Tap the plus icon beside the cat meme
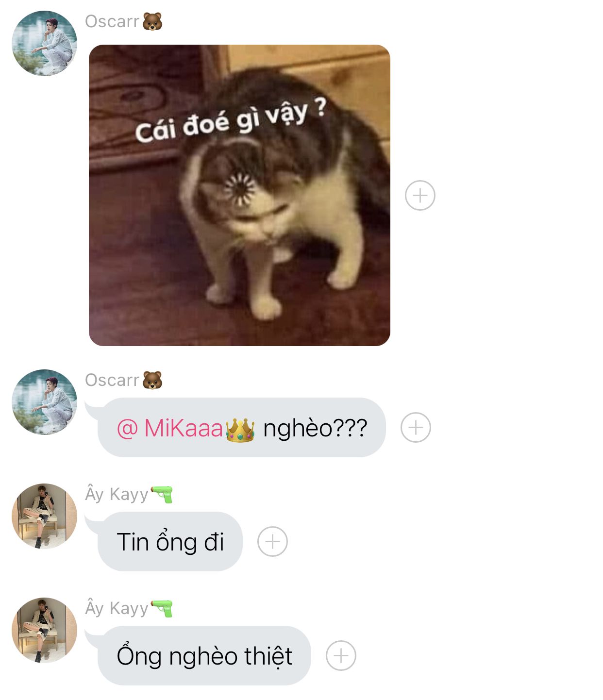This screenshot has height=700, width=603. click(x=420, y=196)
